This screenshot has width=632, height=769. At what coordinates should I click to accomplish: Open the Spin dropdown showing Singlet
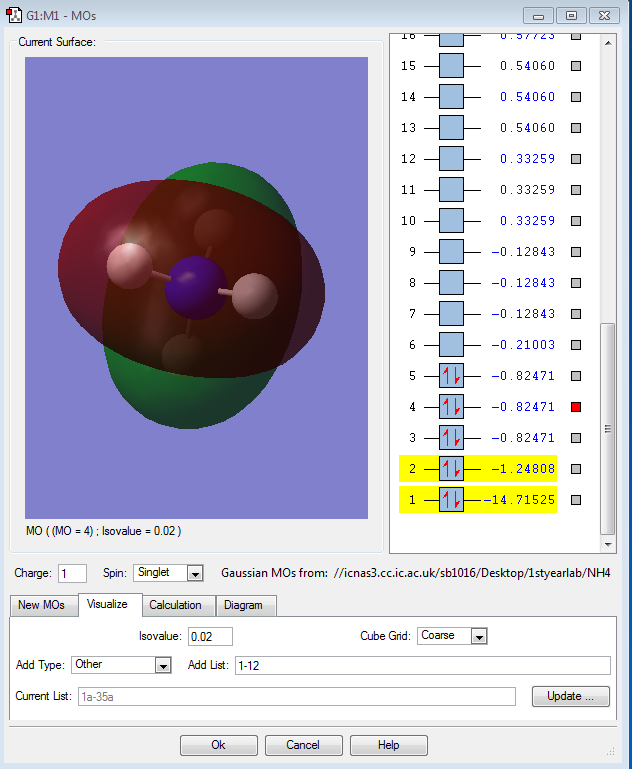[194, 574]
